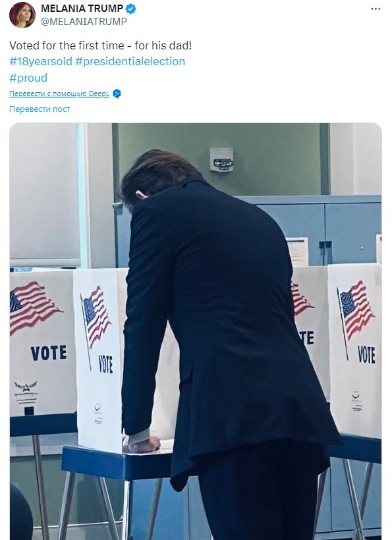Open the MELANIA TRUMP display name
Screen dimensions: 392x540
tap(82, 9)
